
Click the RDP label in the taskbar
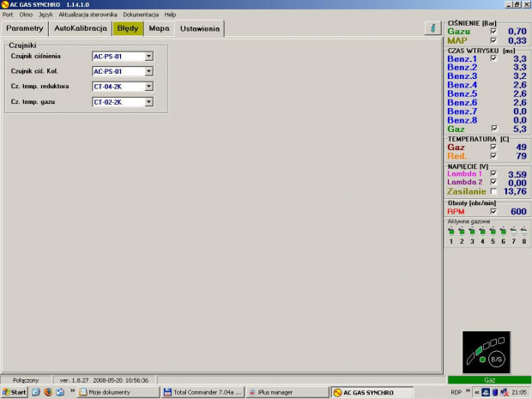coord(456,392)
